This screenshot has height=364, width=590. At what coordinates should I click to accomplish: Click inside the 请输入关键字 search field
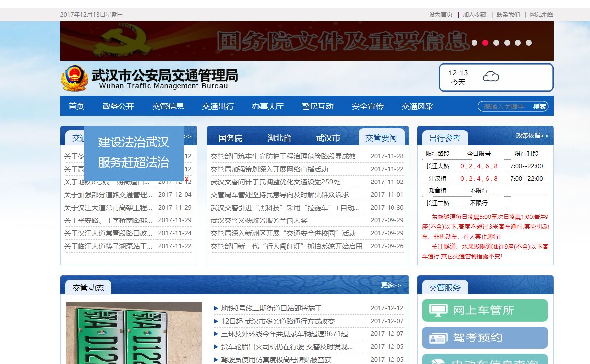click(x=504, y=106)
